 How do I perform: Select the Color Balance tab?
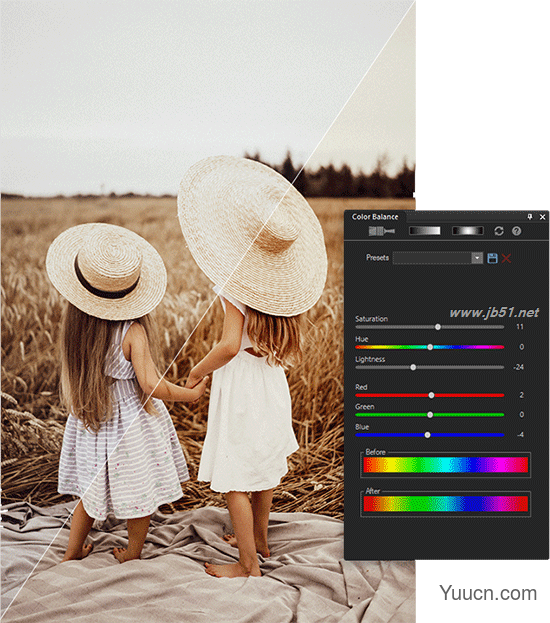(x=375, y=217)
